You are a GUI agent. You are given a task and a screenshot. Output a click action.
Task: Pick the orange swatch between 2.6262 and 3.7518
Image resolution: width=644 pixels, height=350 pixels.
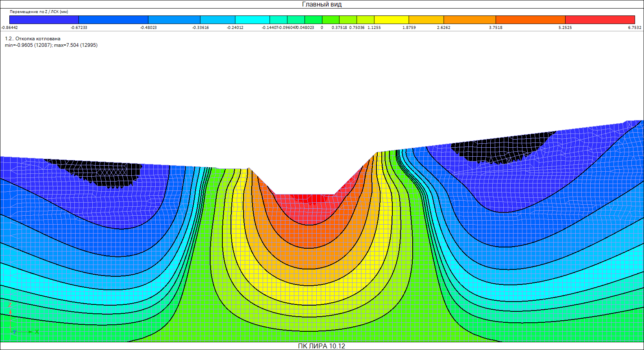(470, 20)
